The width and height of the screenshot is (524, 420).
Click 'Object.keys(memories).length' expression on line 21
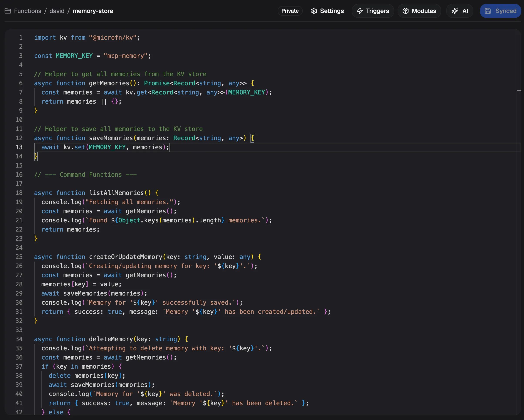pyautogui.click(x=169, y=220)
